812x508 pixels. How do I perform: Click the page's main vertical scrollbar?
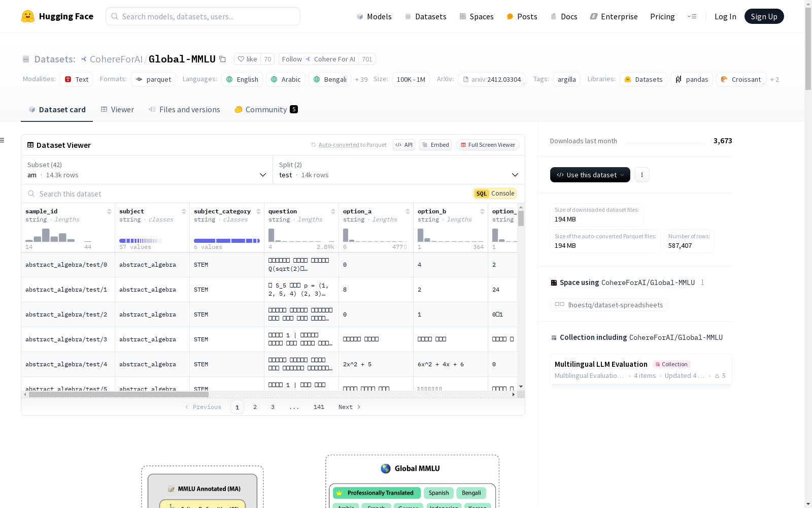pyautogui.click(x=808, y=48)
